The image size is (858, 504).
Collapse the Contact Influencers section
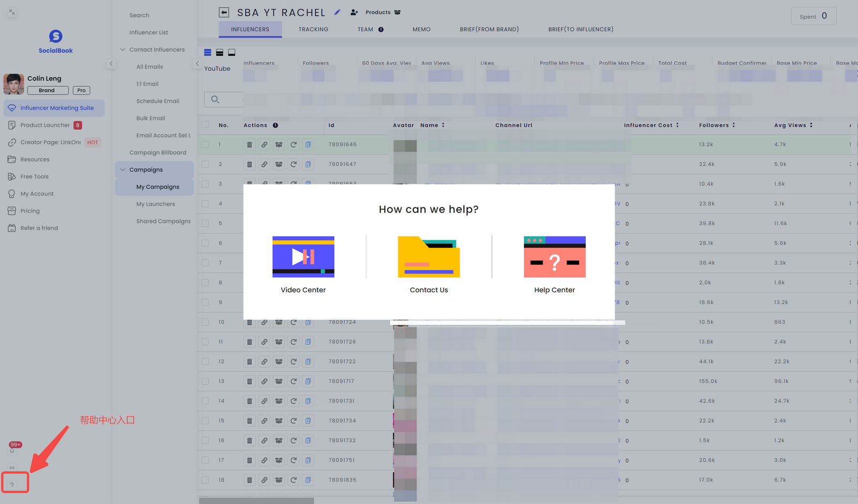(123, 49)
